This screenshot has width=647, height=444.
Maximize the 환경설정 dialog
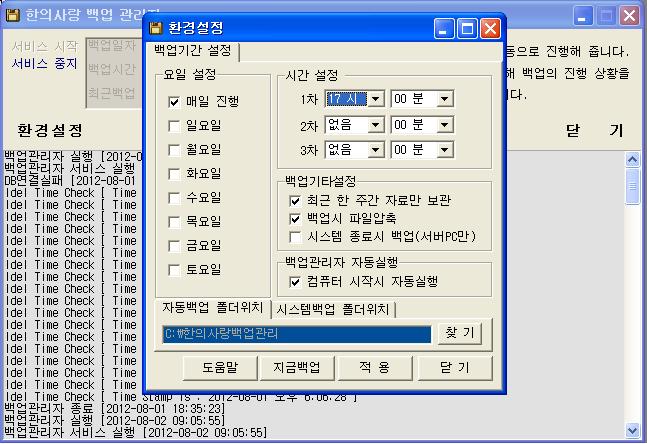click(x=468, y=28)
